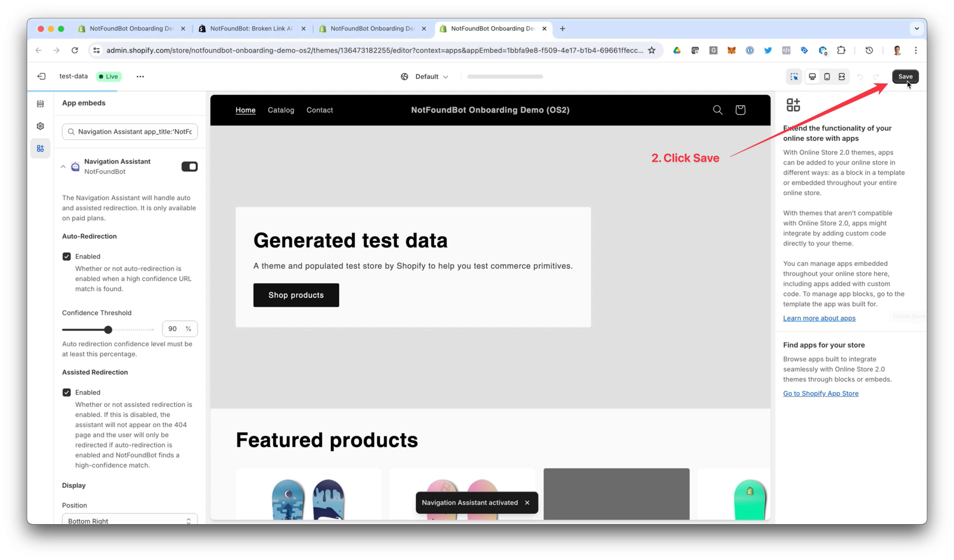Viewport: 954px width, 560px height.
Task: Dismiss the Navigation Assistant activated toast
Action: coord(527,503)
